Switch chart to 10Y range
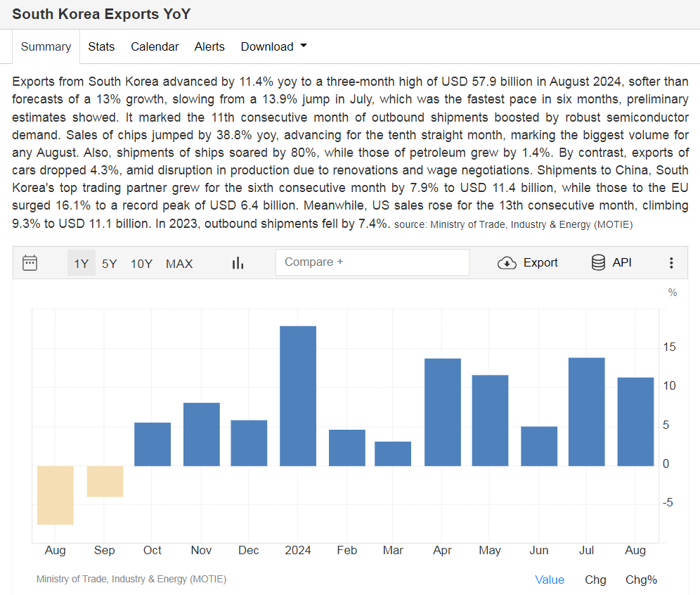Viewport: 700px width, 595px height. pyautogui.click(x=141, y=264)
